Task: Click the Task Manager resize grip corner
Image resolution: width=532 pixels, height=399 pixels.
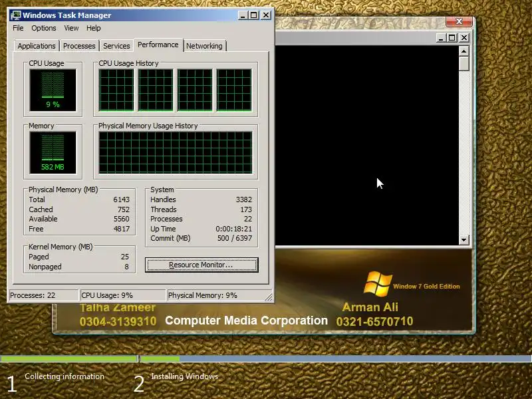Action: tap(269, 297)
